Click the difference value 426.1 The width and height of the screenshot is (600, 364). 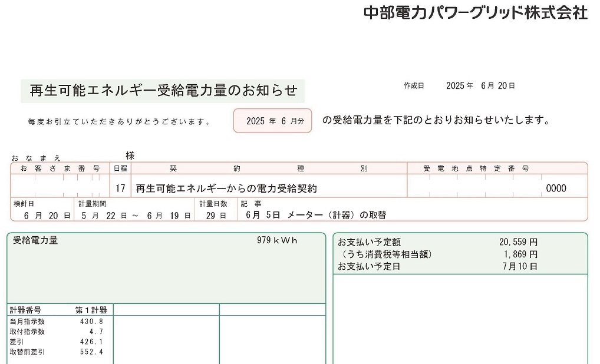(91, 342)
